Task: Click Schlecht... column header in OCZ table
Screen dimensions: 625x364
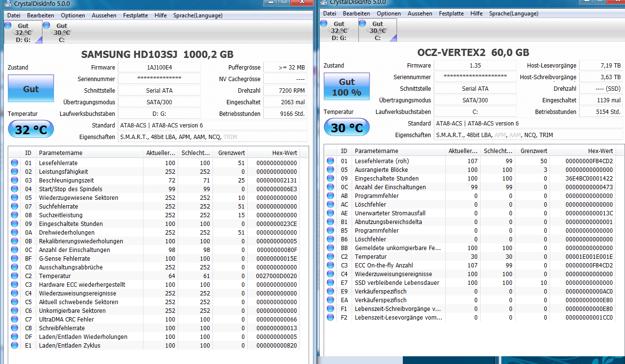Action: tap(498, 151)
